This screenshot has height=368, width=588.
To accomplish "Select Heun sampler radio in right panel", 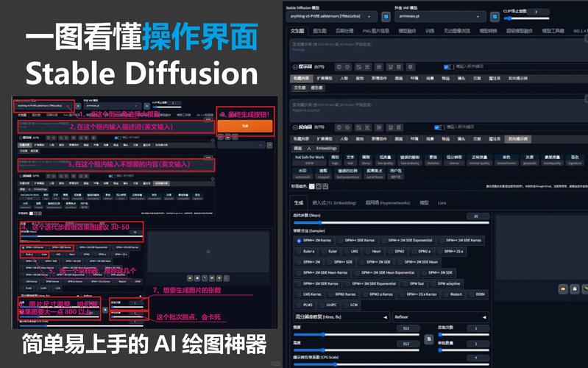I will click(x=373, y=251).
